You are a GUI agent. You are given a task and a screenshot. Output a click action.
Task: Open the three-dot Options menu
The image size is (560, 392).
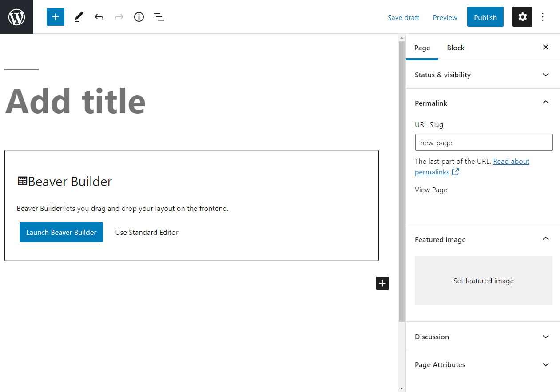pos(543,17)
